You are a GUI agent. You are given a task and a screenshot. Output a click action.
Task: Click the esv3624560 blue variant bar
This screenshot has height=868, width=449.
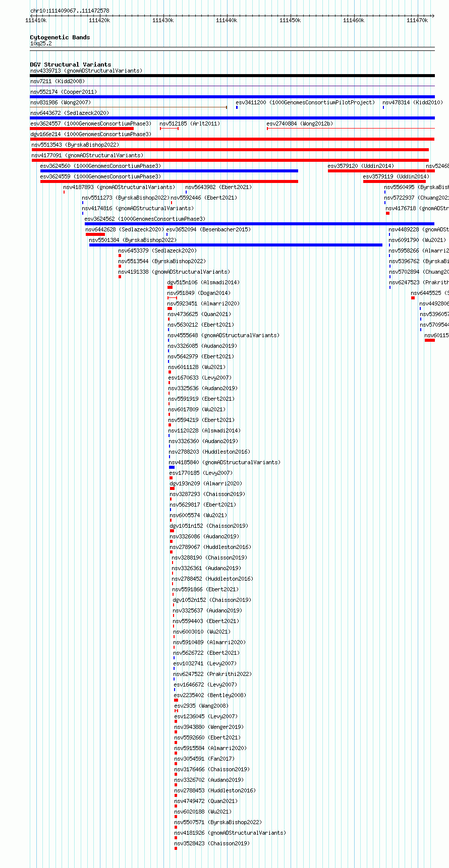169,171
